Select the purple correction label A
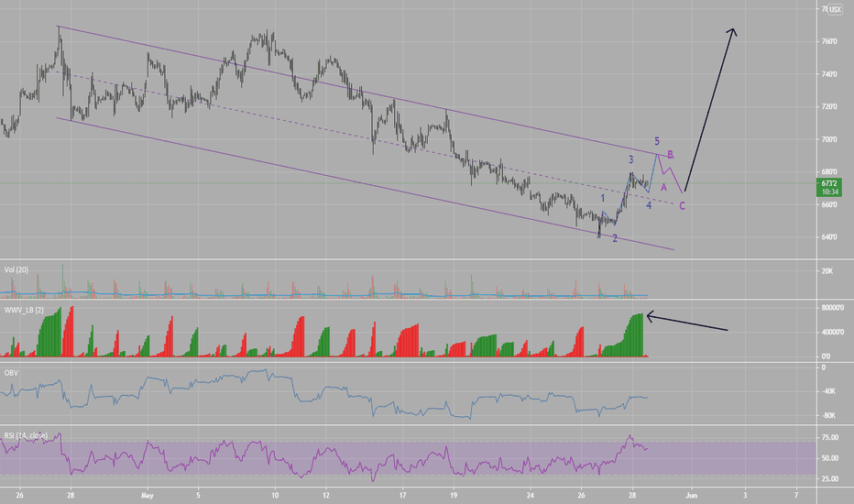Image resolution: width=854 pixels, height=504 pixels. (x=664, y=188)
